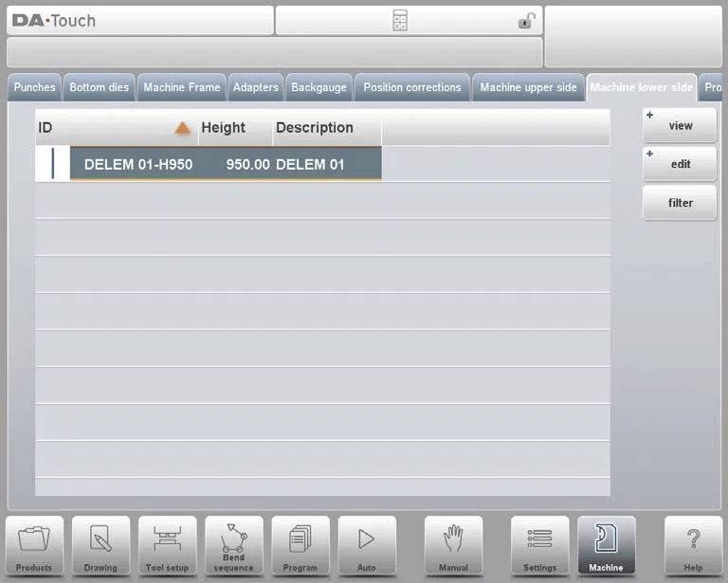
Task: Toggle the ID column sort arrow
Action: (x=182, y=128)
